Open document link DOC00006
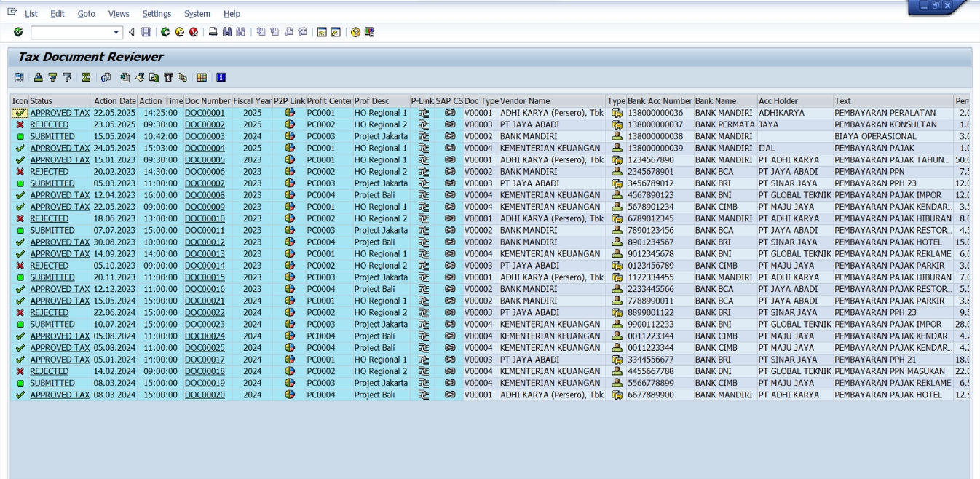Image resolution: width=980 pixels, height=479 pixels. (x=205, y=171)
